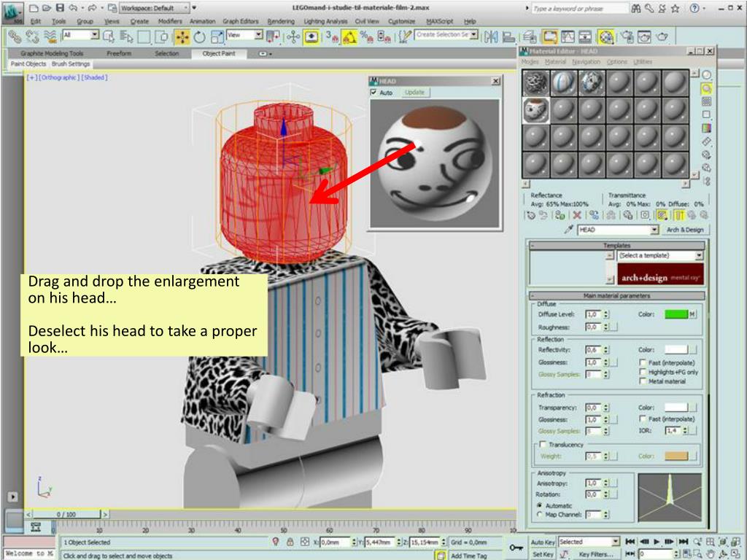Click the orange Translucency color swatch
The image size is (747, 560).
(676, 456)
